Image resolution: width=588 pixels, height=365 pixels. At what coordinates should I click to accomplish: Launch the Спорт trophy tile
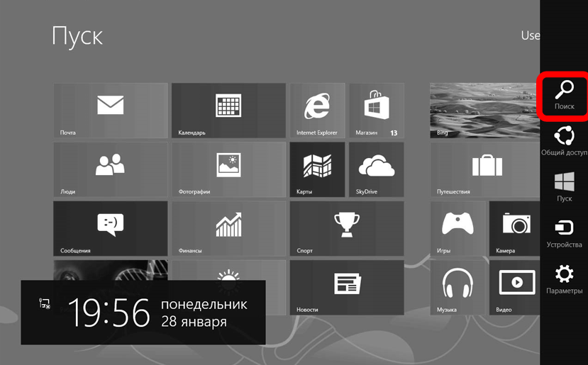click(346, 228)
